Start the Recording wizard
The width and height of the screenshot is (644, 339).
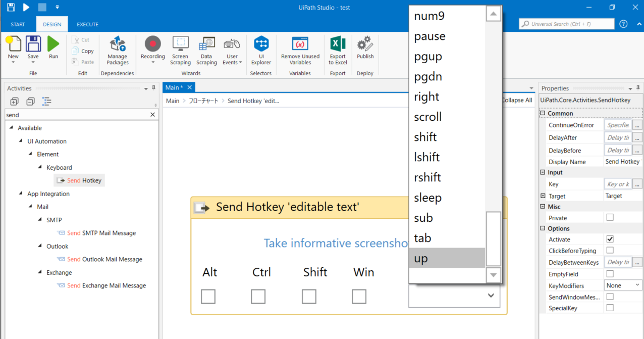(153, 50)
